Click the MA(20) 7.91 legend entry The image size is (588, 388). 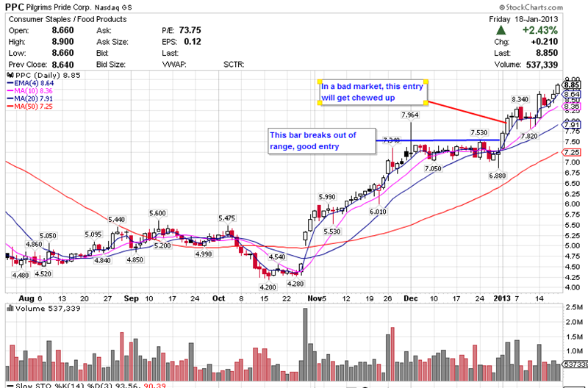[x=29, y=99]
